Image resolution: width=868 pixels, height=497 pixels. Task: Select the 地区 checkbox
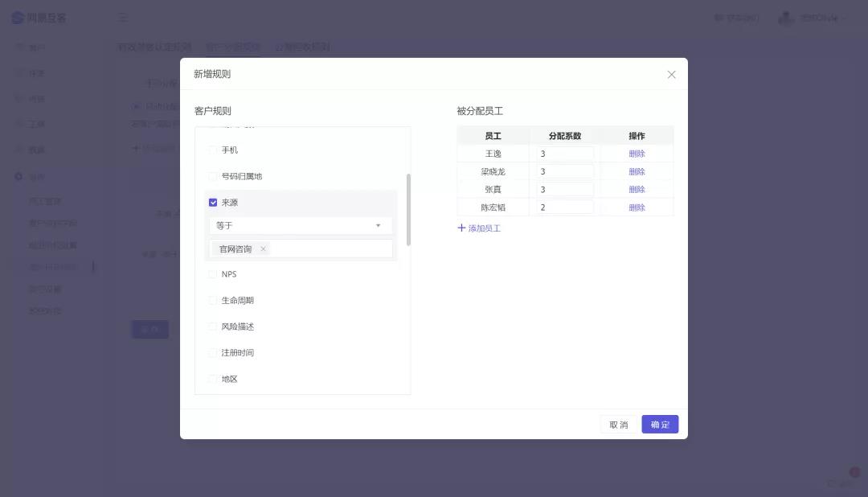click(213, 379)
